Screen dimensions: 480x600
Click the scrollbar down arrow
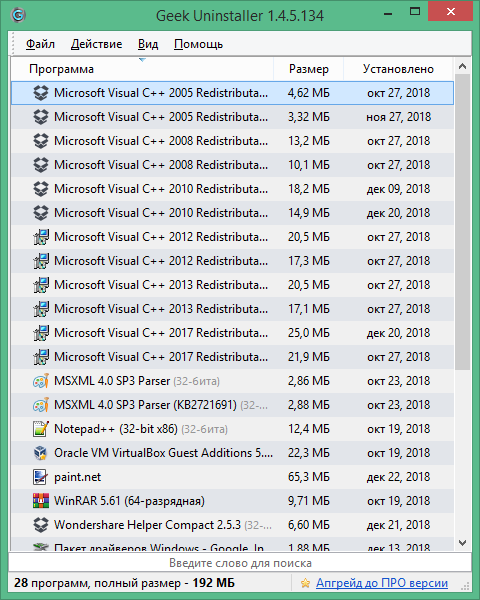click(x=462, y=543)
